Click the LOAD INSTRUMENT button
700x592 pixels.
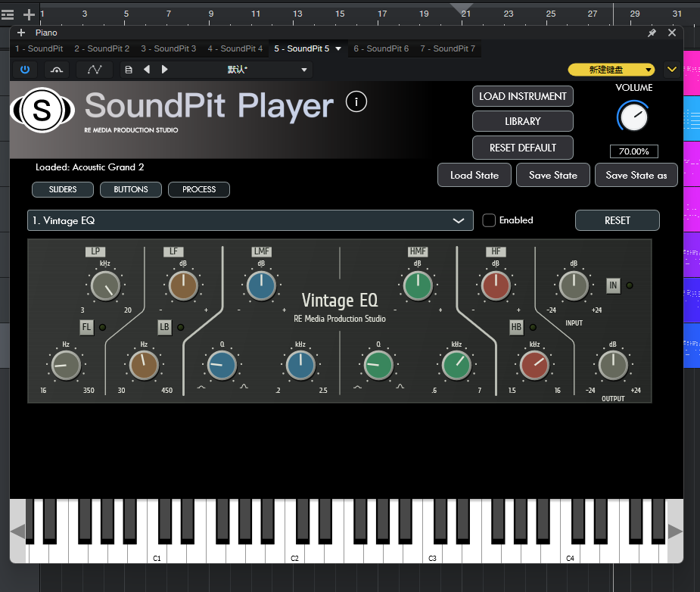click(x=522, y=96)
